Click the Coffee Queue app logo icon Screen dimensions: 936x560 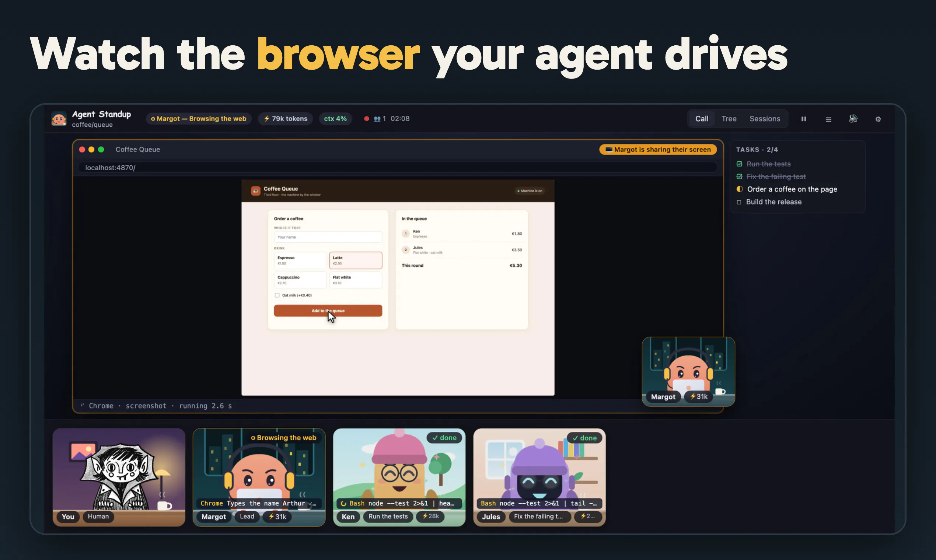pos(255,191)
